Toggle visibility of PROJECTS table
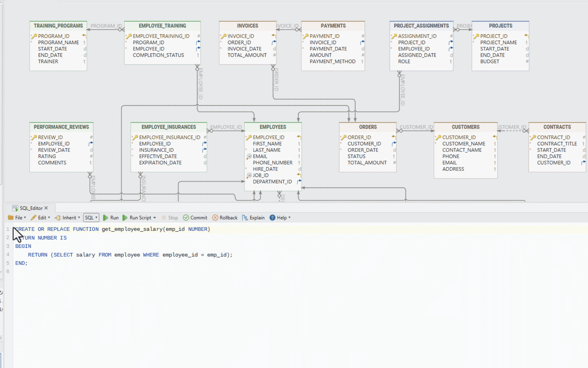Viewport: 588px width, 368px height. click(x=501, y=25)
